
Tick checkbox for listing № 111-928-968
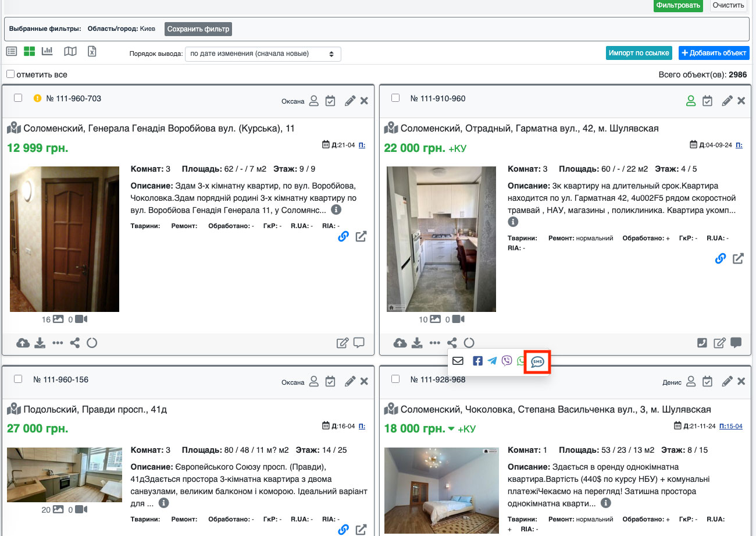(x=395, y=379)
